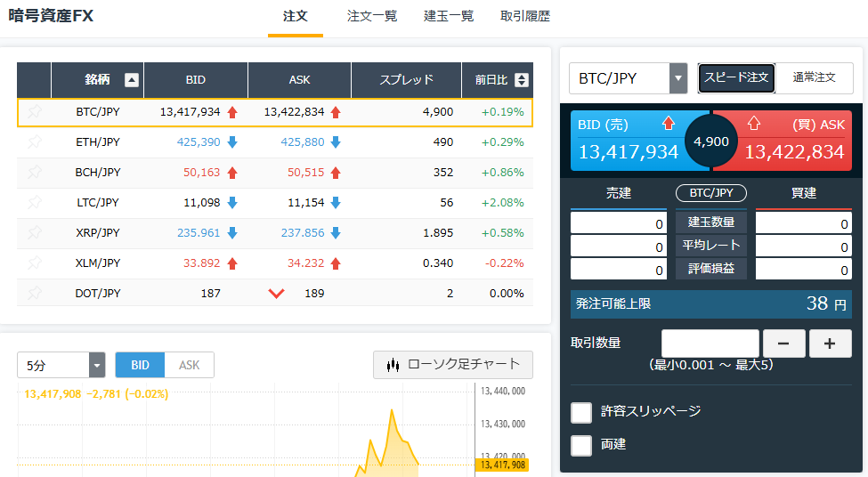Click the BID column header

[195, 80]
